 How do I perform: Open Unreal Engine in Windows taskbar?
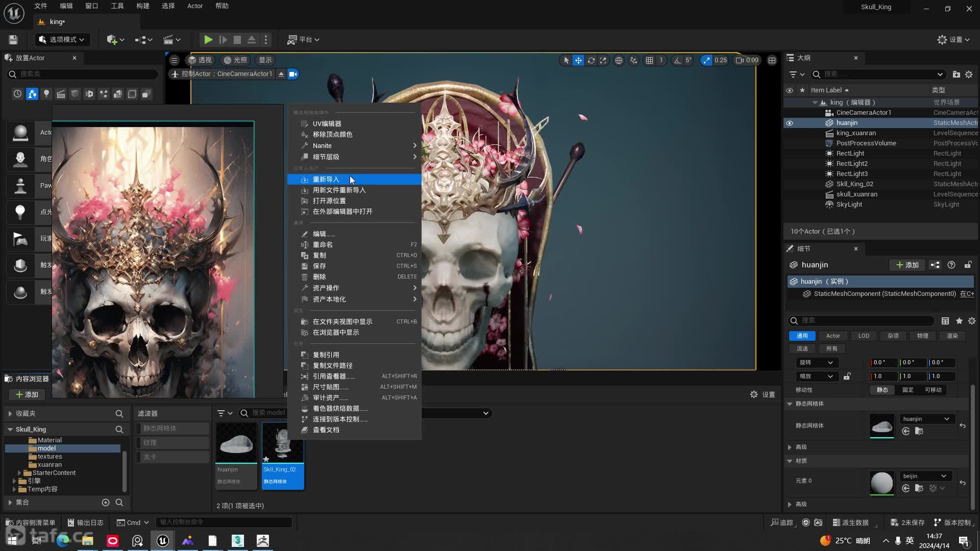click(163, 541)
